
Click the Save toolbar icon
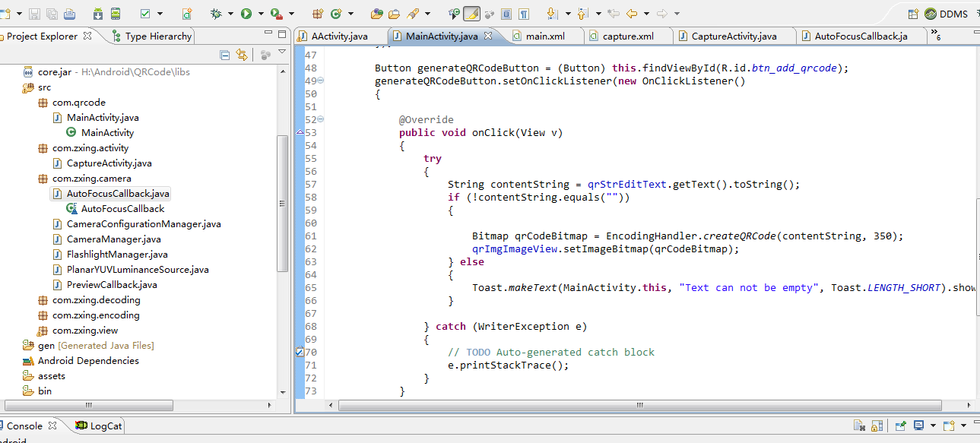pyautogui.click(x=34, y=14)
